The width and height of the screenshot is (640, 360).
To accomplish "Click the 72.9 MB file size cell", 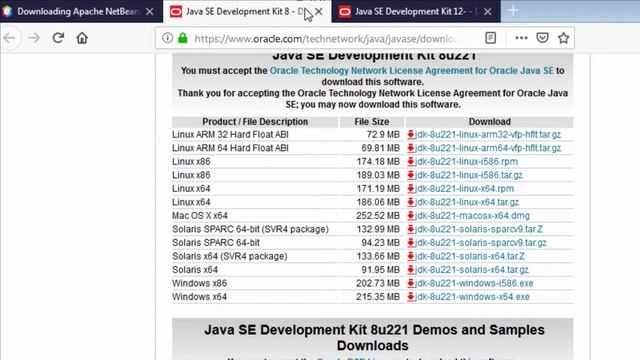I will [383, 134].
